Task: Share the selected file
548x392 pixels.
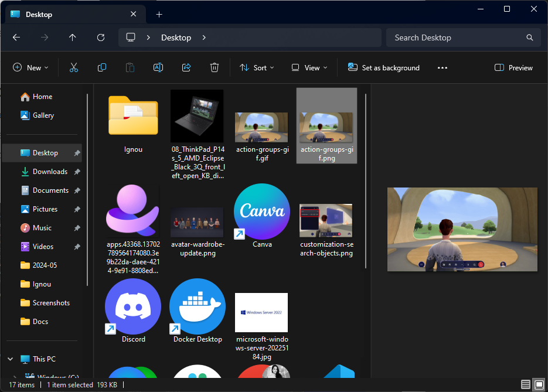Action: point(186,67)
